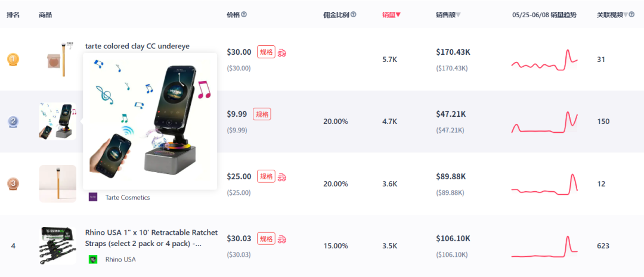
Task: Click the help icon beside 关联视频 header
Action: click(x=631, y=15)
